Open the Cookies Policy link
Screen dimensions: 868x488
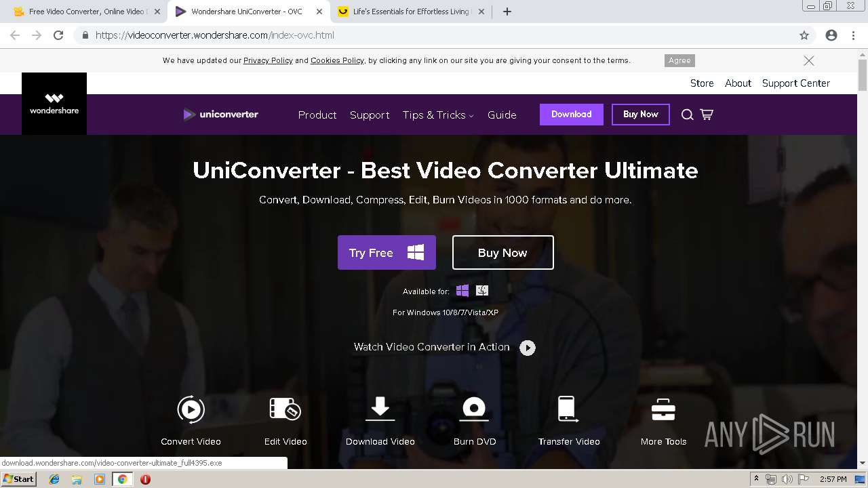coord(337,60)
